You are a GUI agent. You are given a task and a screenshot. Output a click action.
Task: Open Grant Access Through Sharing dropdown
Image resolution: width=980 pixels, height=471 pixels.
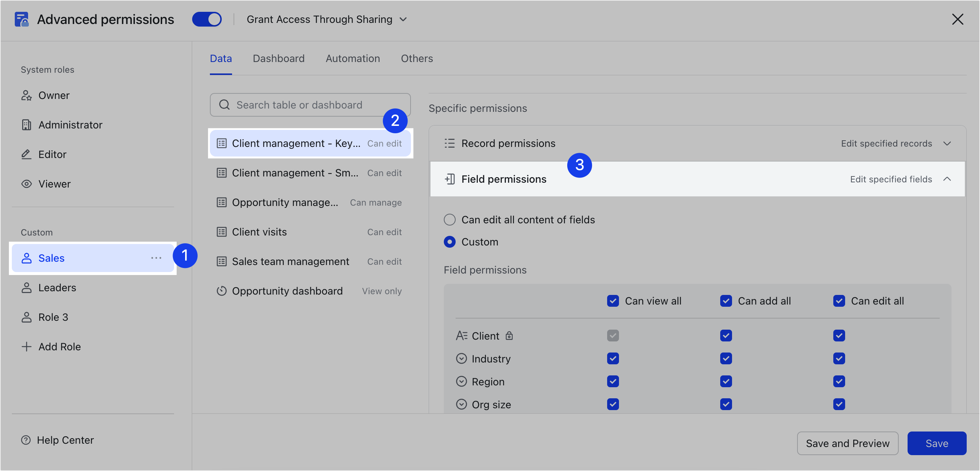(326, 20)
